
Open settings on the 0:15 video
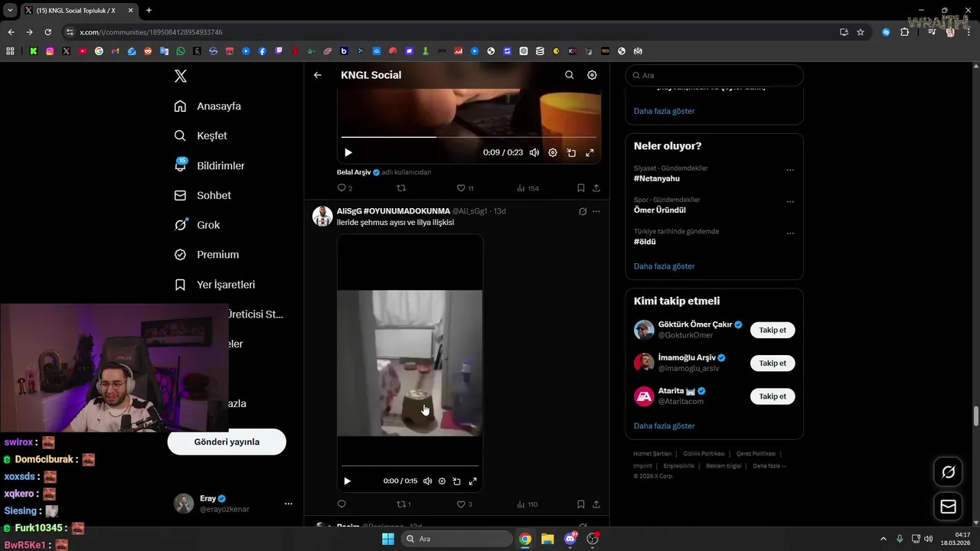(x=442, y=481)
